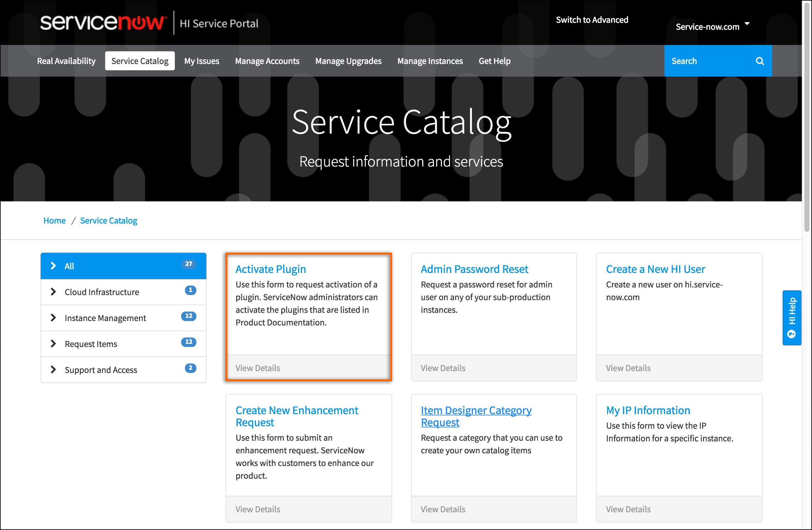View Details for Create New Enhancement Request
Viewport: 812px width, 530px height.
point(257,509)
